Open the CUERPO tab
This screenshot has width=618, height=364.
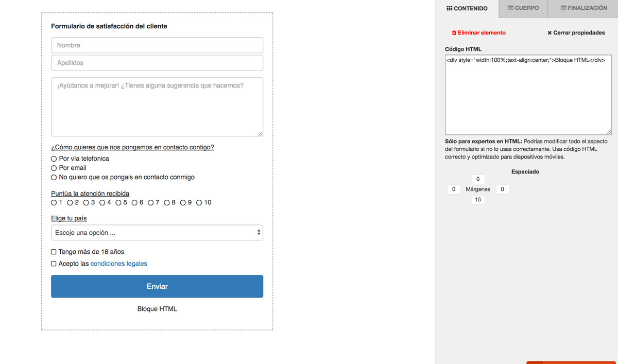tap(523, 8)
